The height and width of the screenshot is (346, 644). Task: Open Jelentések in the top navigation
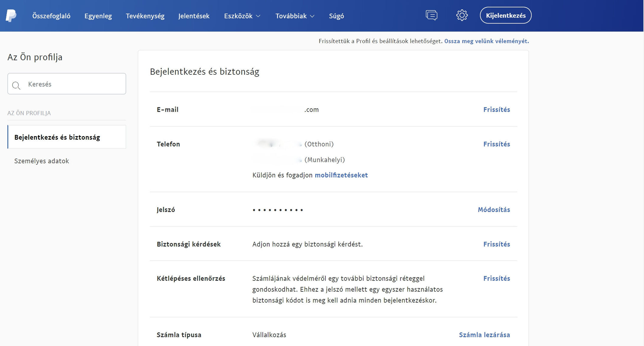[194, 16]
